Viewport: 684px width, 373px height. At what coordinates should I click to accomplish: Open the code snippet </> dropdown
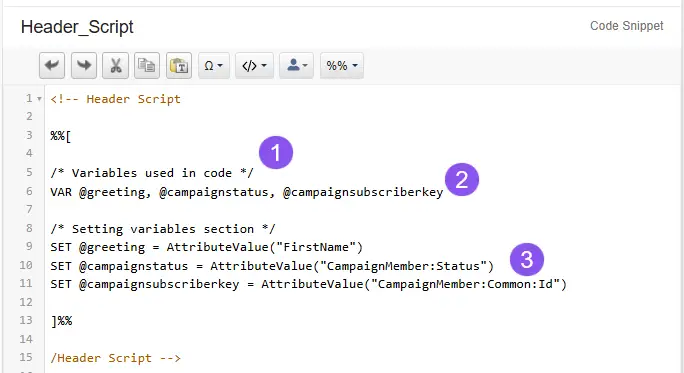pos(254,66)
